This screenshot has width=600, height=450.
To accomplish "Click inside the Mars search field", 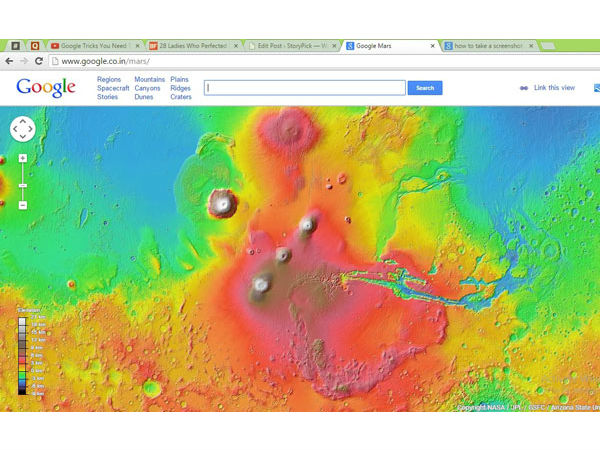I will (304, 88).
